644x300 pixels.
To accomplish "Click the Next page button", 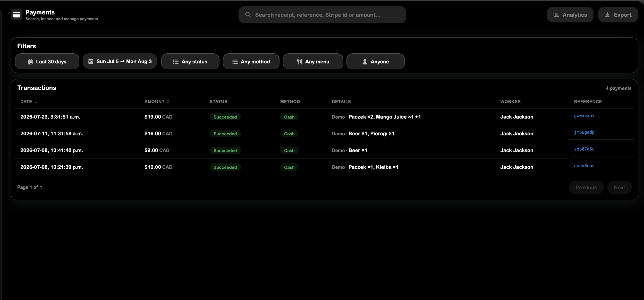I will click(x=620, y=187).
